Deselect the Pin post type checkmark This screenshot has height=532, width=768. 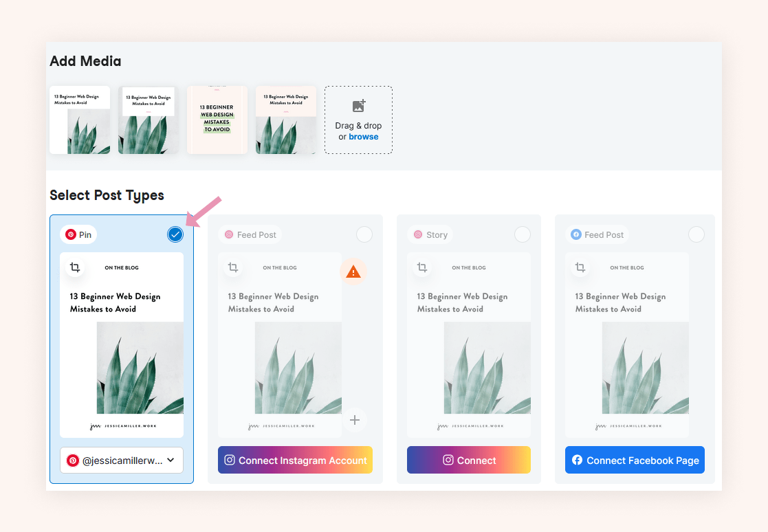click(x=175, y=234)
